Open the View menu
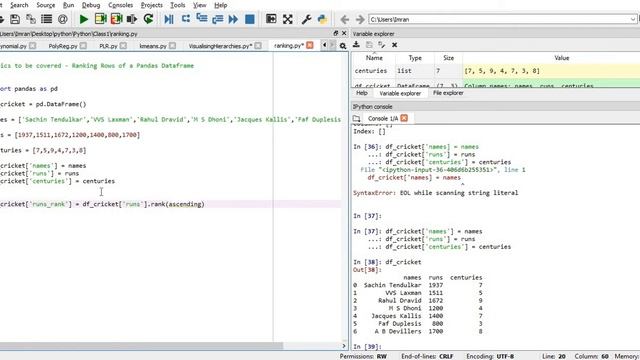The image size is (640, 360). tap(200, 5)
